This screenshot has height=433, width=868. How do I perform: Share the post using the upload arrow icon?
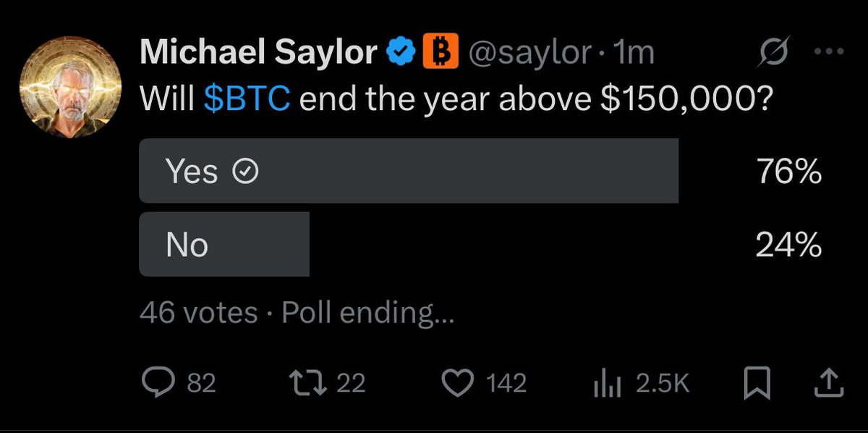point(826,383)
